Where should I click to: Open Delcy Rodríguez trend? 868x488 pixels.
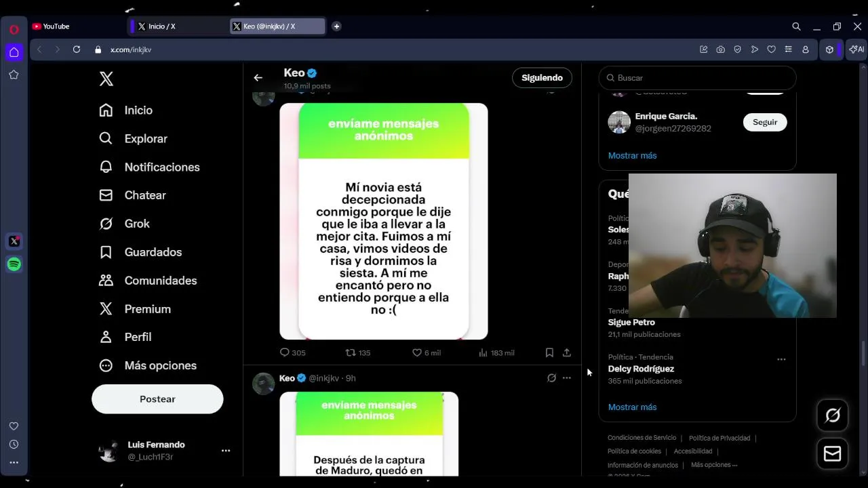(x=641, y=369)
